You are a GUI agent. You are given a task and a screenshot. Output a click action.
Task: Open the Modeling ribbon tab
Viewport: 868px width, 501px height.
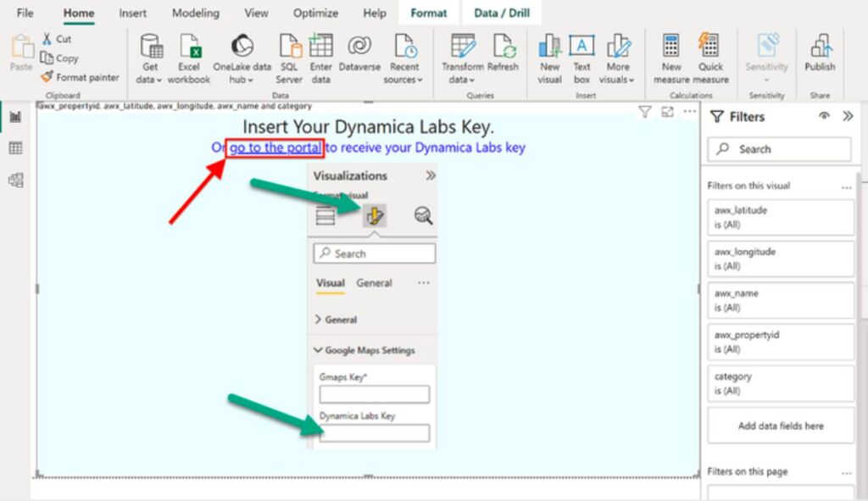click(195, 14)
